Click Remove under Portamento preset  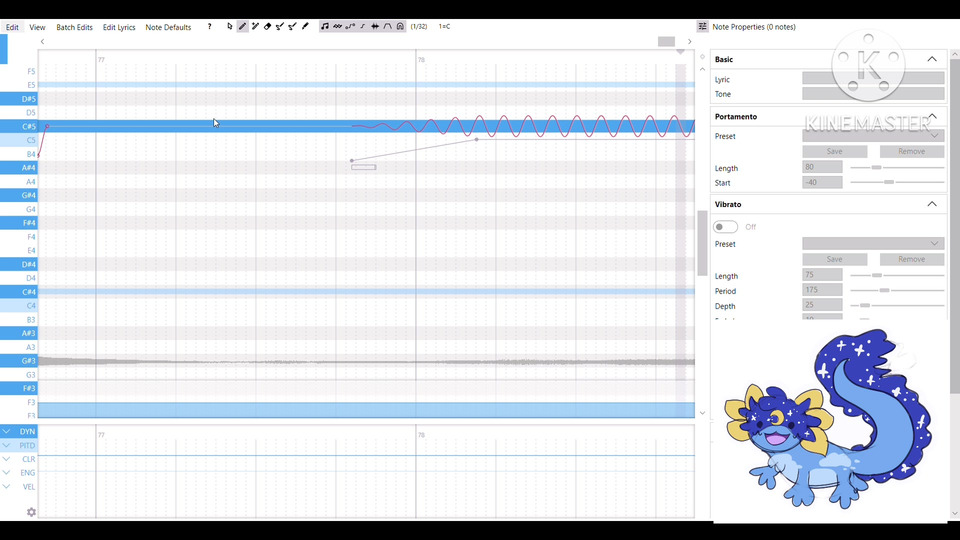(x=912, y=151)
